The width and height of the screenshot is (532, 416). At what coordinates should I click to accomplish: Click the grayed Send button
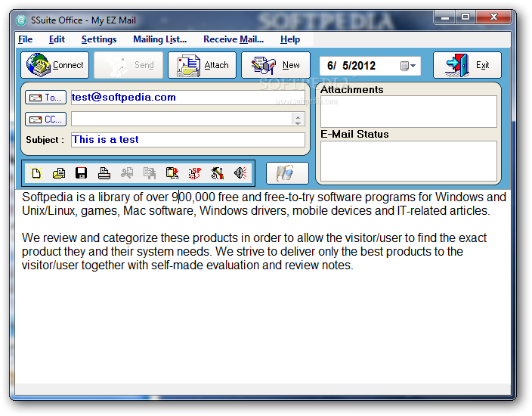128,65
